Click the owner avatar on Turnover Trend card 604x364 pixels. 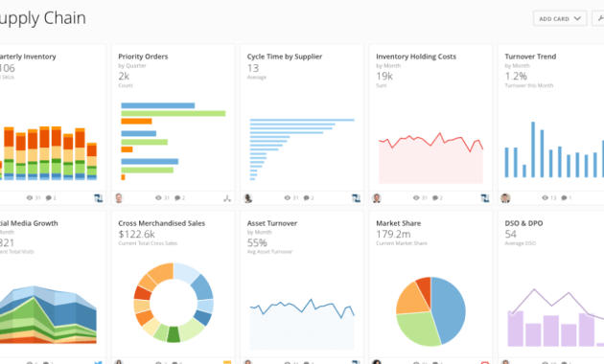pos(505,198)
